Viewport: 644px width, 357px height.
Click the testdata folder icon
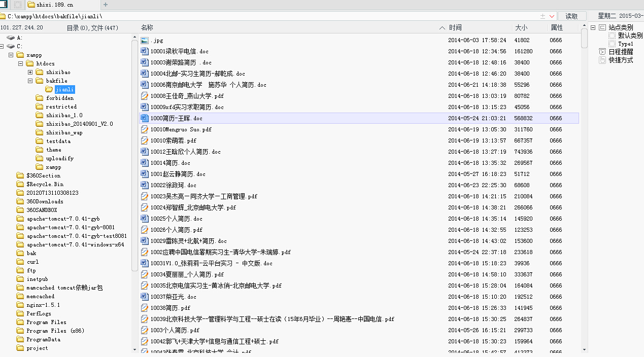point(40,141)
